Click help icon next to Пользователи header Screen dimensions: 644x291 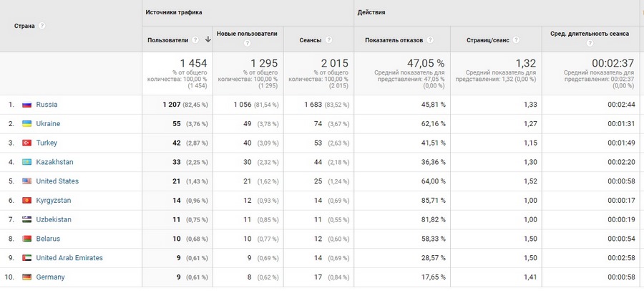click(x=195, y=40)
